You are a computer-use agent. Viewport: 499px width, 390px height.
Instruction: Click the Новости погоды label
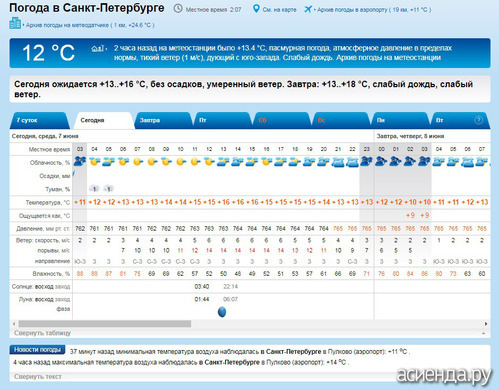(x=37, y=350)
